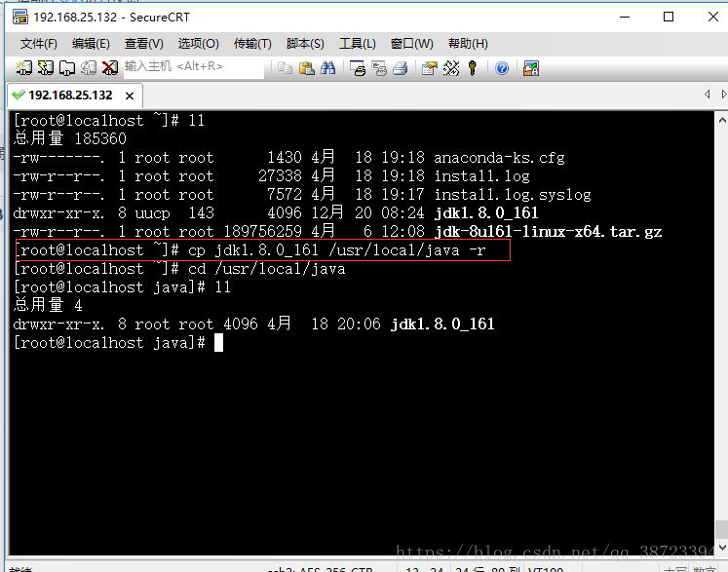Click the Connect session toolbar icon
Image resolution: width=728 pixels, height=572 pixels.
coord(23,68)
